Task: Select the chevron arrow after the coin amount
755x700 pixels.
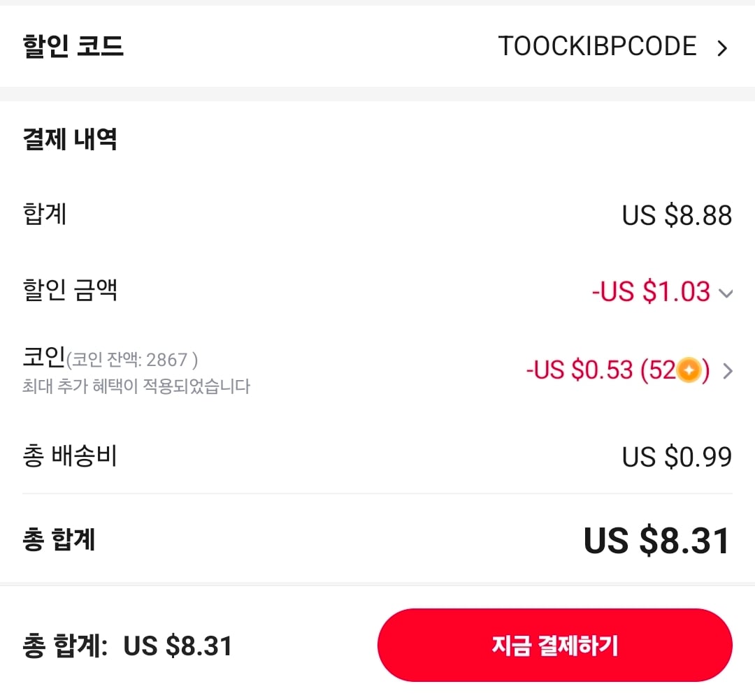Action: pyautogui.click(x=727, y=371)
